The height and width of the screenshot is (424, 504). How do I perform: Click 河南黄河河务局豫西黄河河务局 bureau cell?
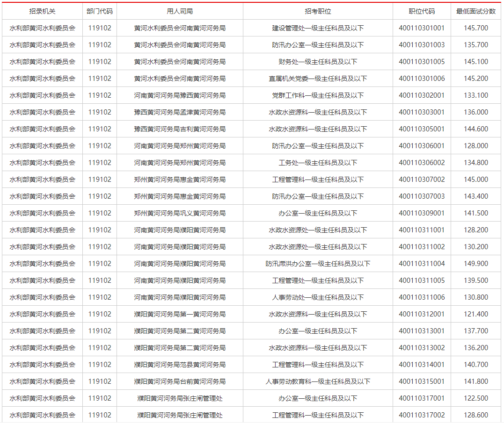pyautogui.click(x=180, y=95)
